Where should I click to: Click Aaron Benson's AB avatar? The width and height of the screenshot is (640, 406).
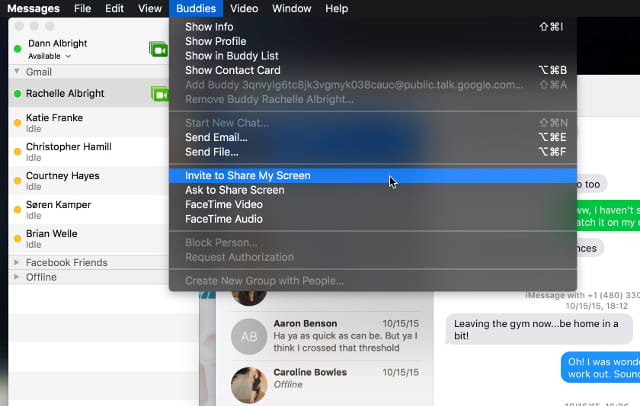pos(249,336)
